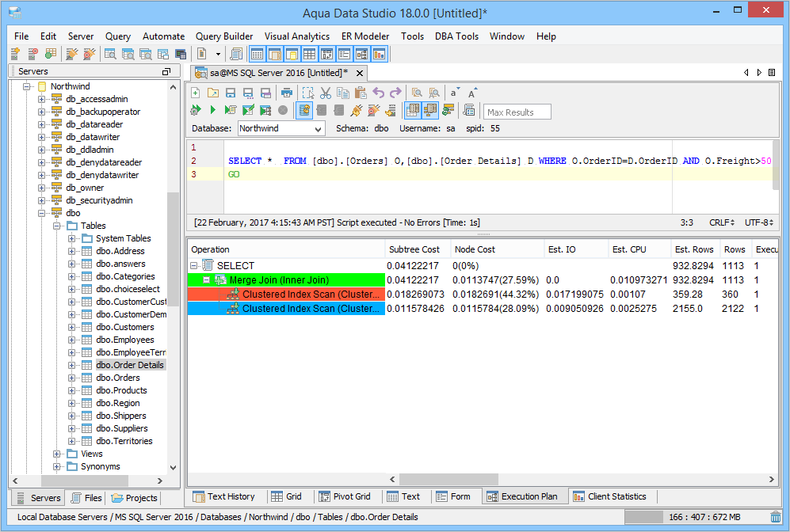Click the Connect plug icon in main toolbar

[x=72, y=54]
